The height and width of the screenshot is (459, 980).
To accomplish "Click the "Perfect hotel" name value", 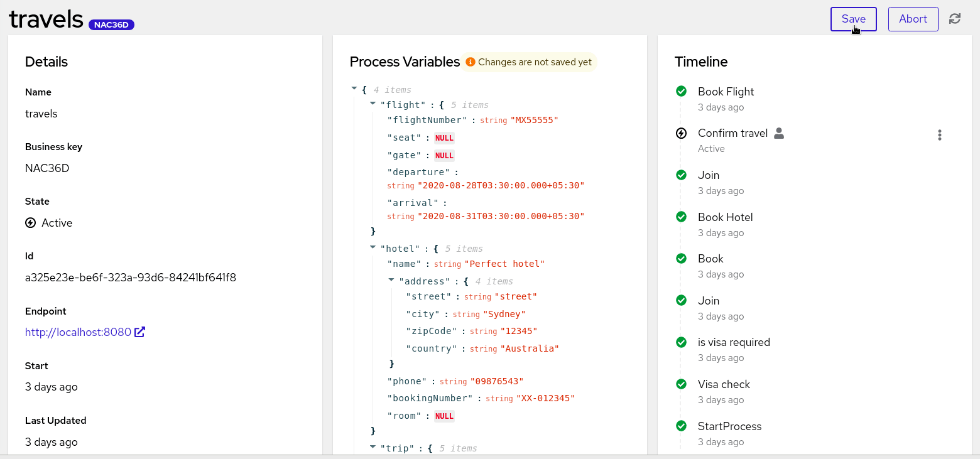I will [x=504, y=264].
